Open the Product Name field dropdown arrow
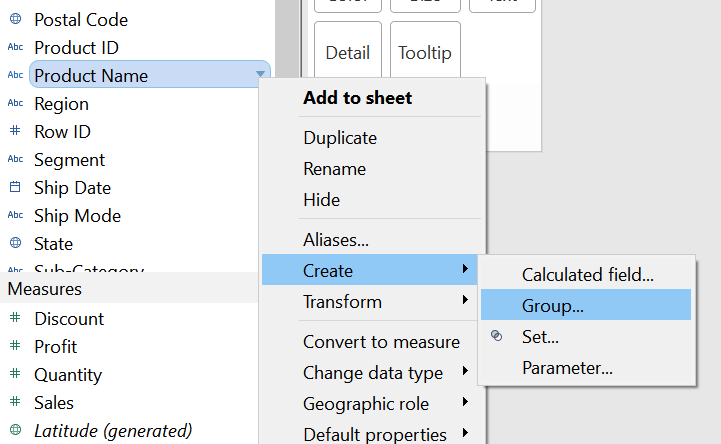This screenshot has height=444, width=721. pos(260,75)
